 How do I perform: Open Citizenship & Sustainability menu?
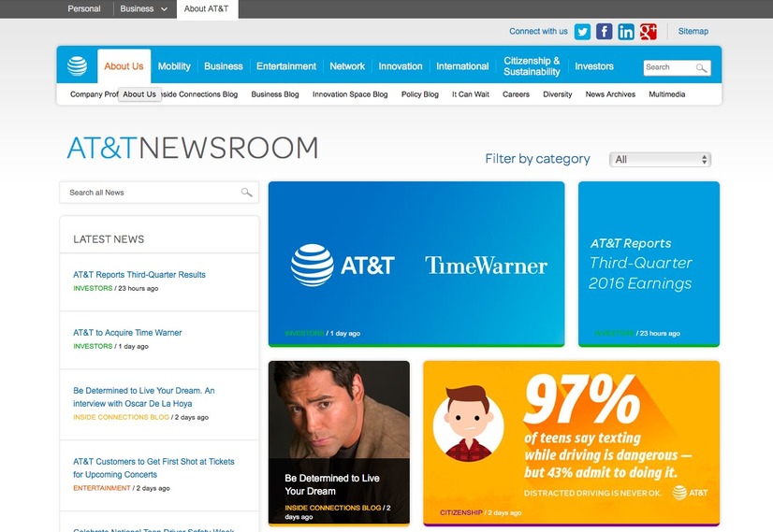pyautogui.click(x=532, y=66)
